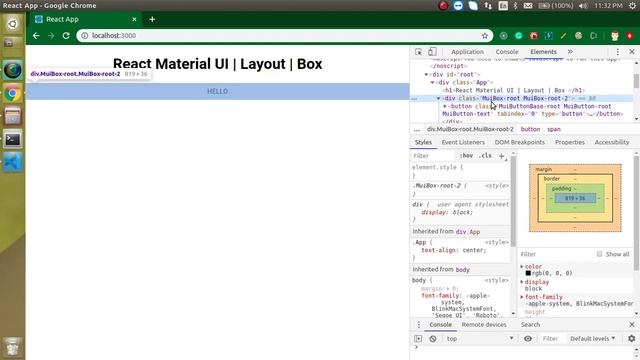Select the React App browser tab
This screenshot has height=360, width=640.
[x=85, y=19]
